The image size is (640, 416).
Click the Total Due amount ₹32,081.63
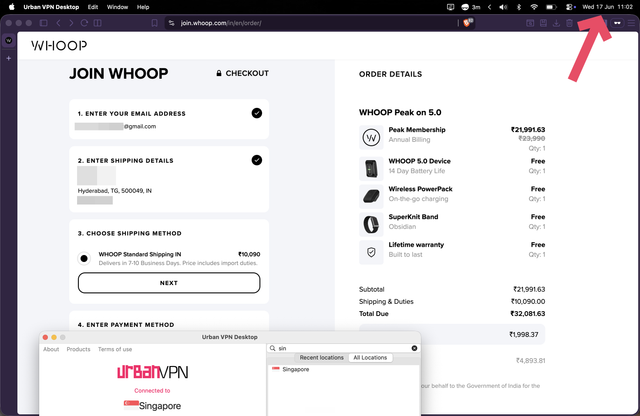pos(527,314)
